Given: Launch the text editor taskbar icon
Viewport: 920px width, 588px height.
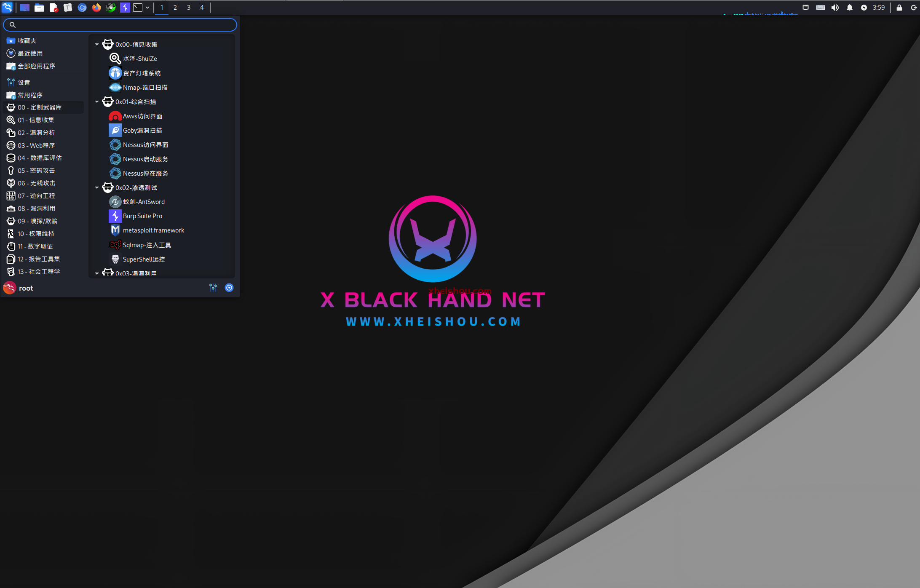Looking at the screenshot, I should 53,8.
